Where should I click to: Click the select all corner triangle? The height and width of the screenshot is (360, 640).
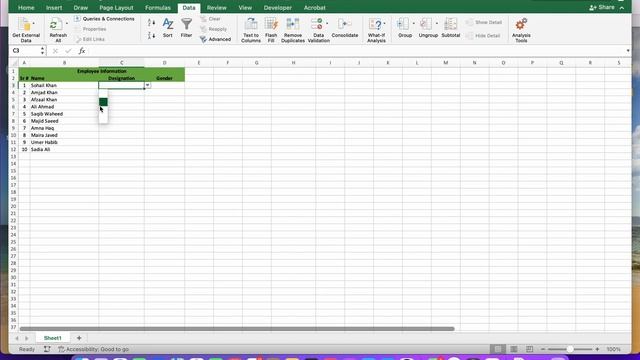[14, 62]
